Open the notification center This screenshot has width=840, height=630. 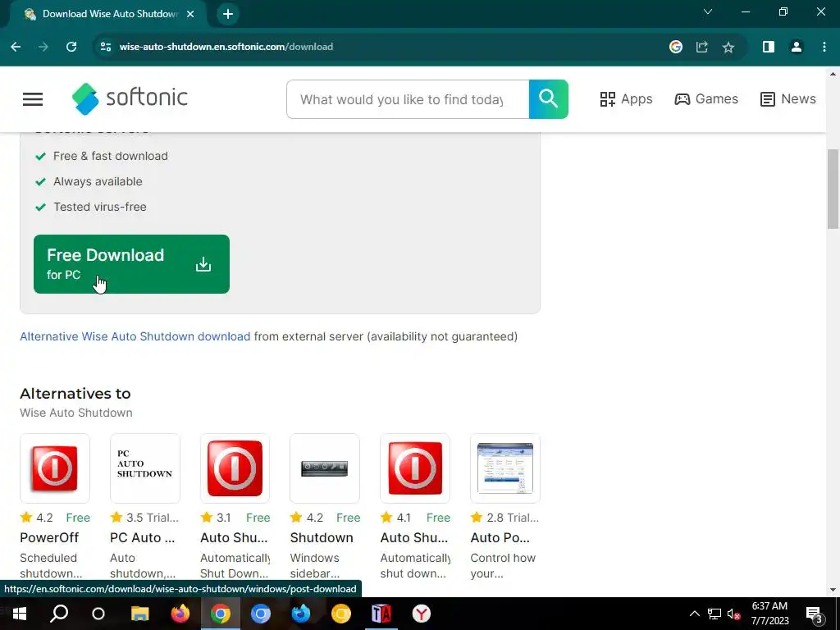tap(814, 614)
